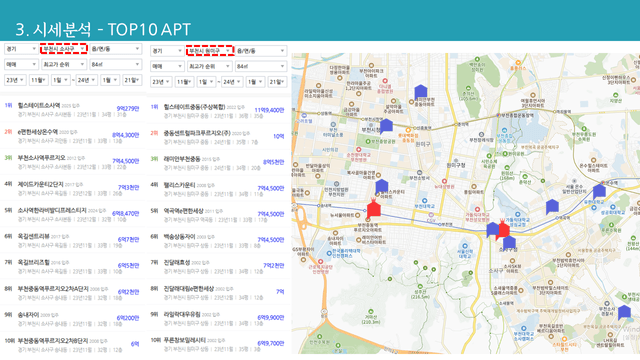Click the 6억9,700만 price value
This screenshot has height=360, width=640.
[x=271, y=343]
